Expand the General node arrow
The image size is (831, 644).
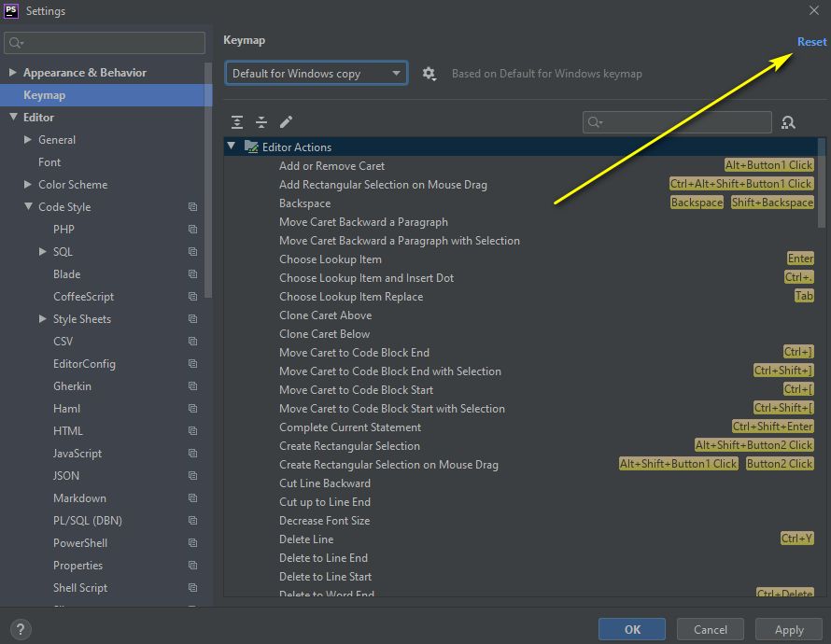pyautogui.click(x=28, y=139)
